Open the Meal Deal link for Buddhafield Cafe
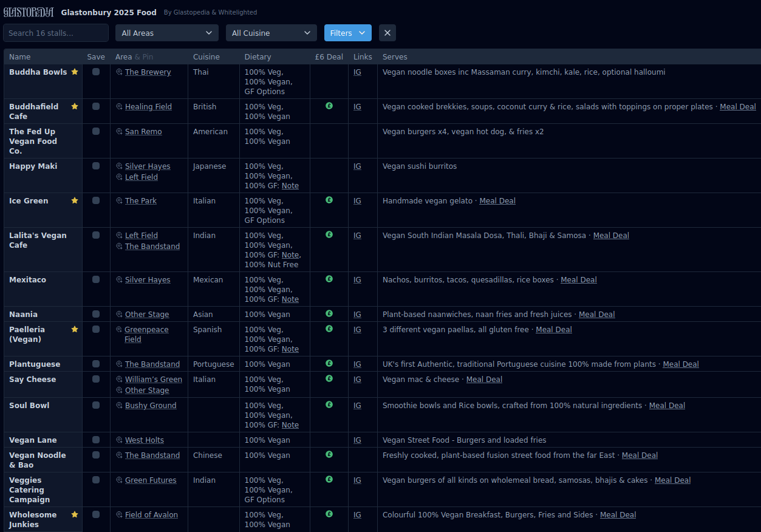761x532 pixels. 738,107
